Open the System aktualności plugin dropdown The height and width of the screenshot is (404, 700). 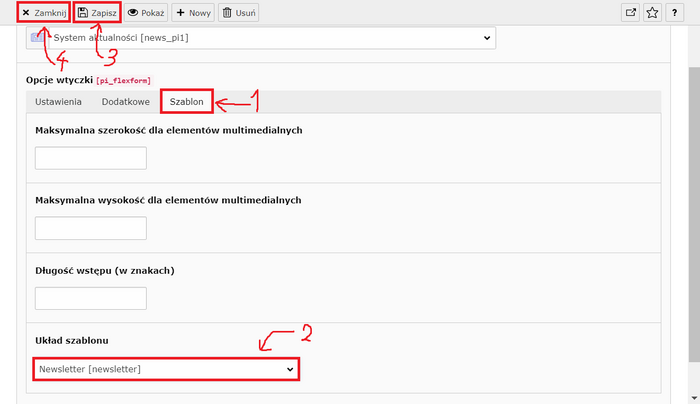[260, 37]
